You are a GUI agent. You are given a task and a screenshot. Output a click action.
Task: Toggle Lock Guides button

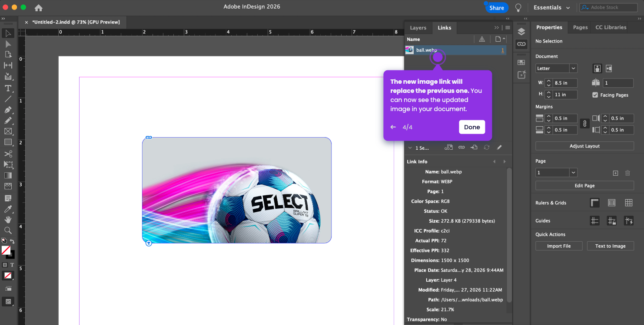612,221
